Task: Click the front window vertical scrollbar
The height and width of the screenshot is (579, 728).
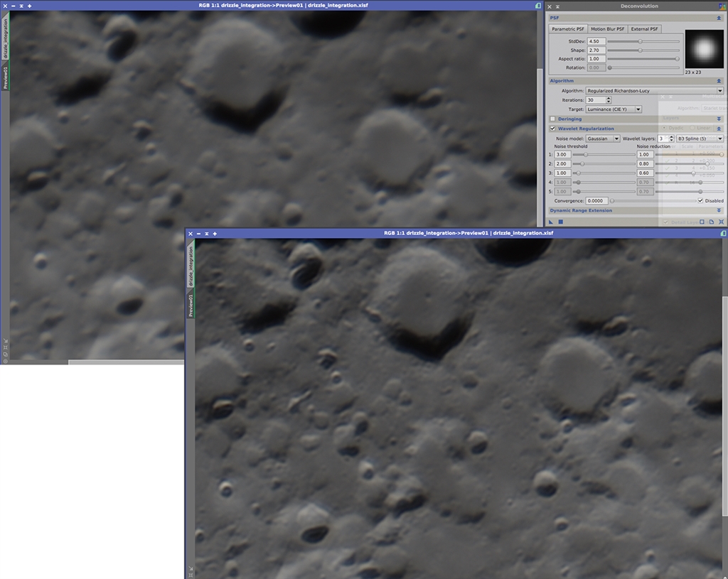Action: point(724,406)
